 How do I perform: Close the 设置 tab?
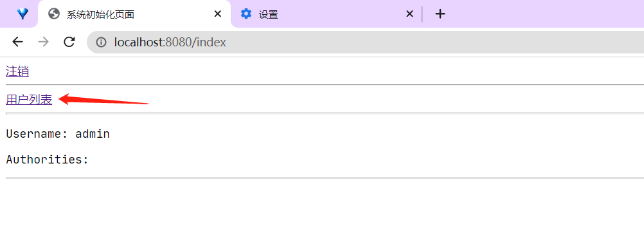[409, 14]
